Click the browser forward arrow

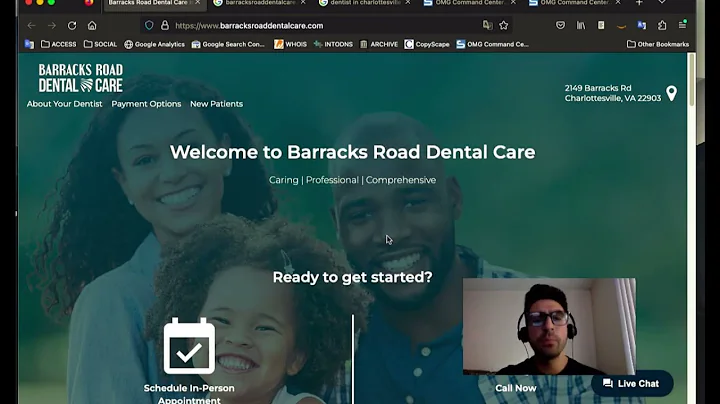click(x=51, y=26)
